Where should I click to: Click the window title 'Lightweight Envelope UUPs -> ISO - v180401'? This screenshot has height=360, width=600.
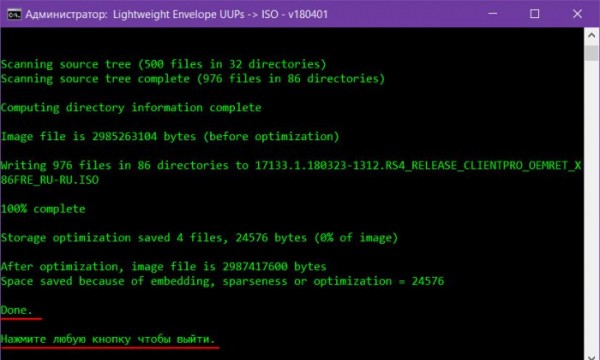point(220,15)
